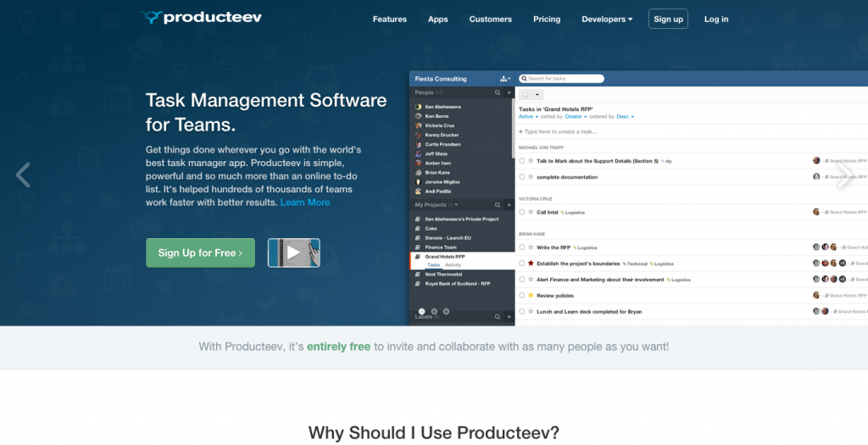Mark 'Write the RFP' task complete
Viewport: 868px width, 445px height.
[x=522, y=248]
